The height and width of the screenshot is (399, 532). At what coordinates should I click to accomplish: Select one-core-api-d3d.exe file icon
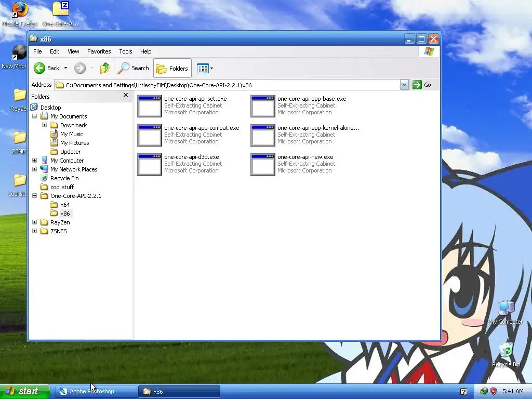click(x=150, y=164)
